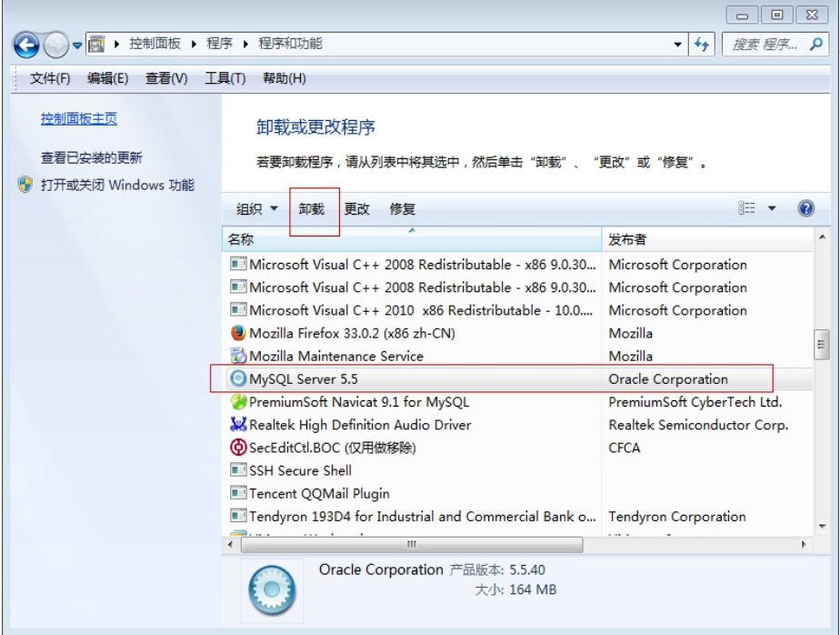This screenshot has height=635, width=840.
Task: Open the 编辑(E) menu
Action: (x=107, y=78)
